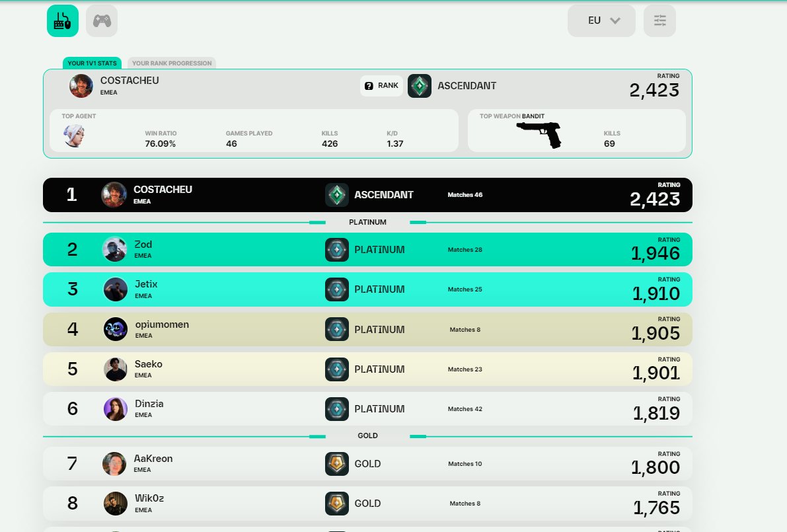Open player name Saeko

(x=148, y=364)
